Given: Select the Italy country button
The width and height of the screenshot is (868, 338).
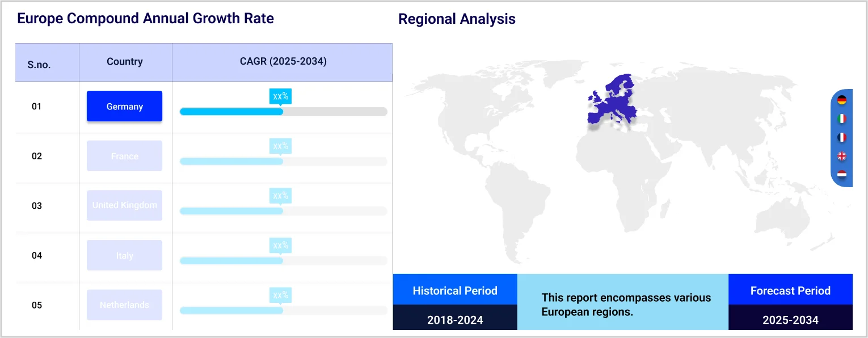Looking at the screenshot, I should 124,255.
